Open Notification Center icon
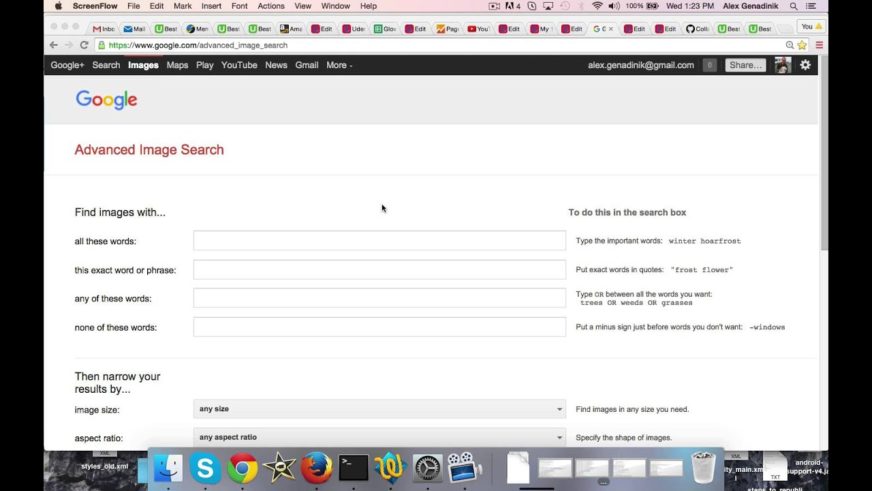The image size is (872, 491). pos(811,6)
